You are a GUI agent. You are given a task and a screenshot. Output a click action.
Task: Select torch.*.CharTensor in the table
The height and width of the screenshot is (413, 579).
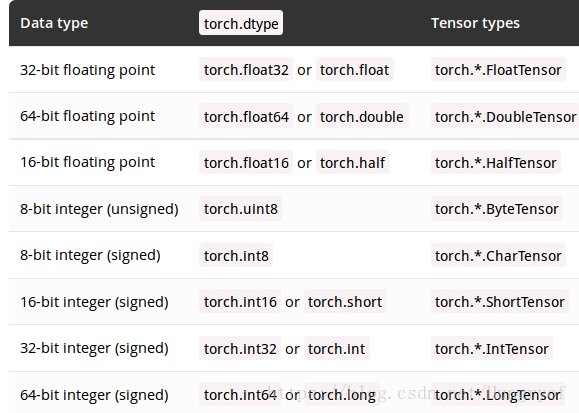[x=498, y=255]
